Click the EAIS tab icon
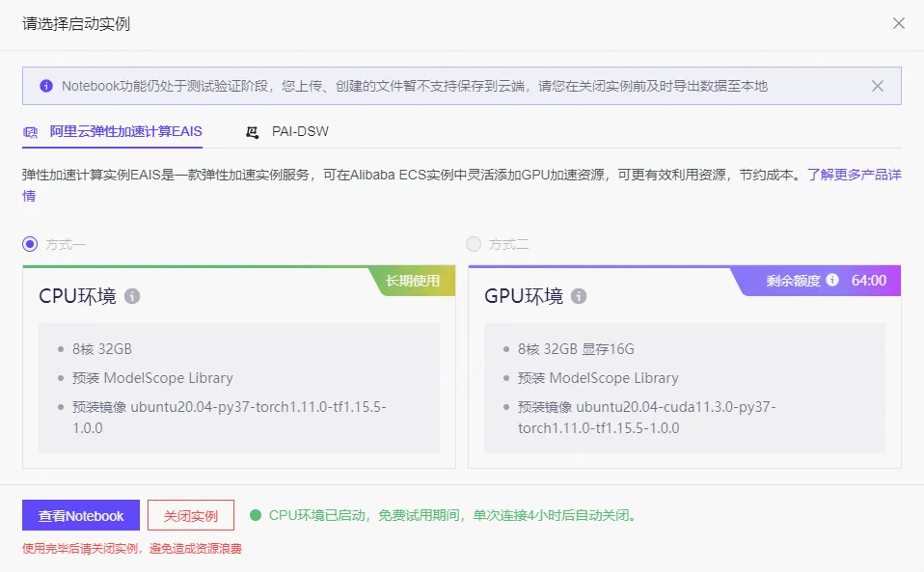Viewport: 924px width, 572px height. (31, 132)
